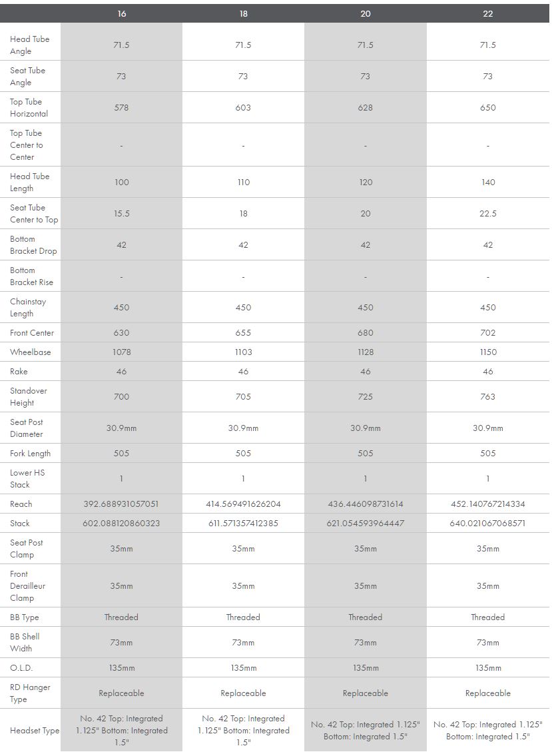The width and height of the screenshot is (552, 756).
Task: Select the Head Tube Length value 140
Action: [x=487, y=182]
